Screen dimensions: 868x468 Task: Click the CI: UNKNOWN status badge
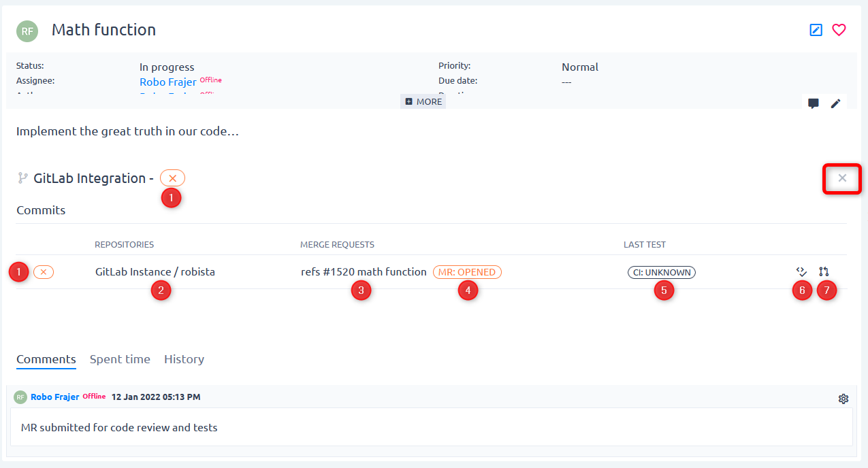click(661, 272)
